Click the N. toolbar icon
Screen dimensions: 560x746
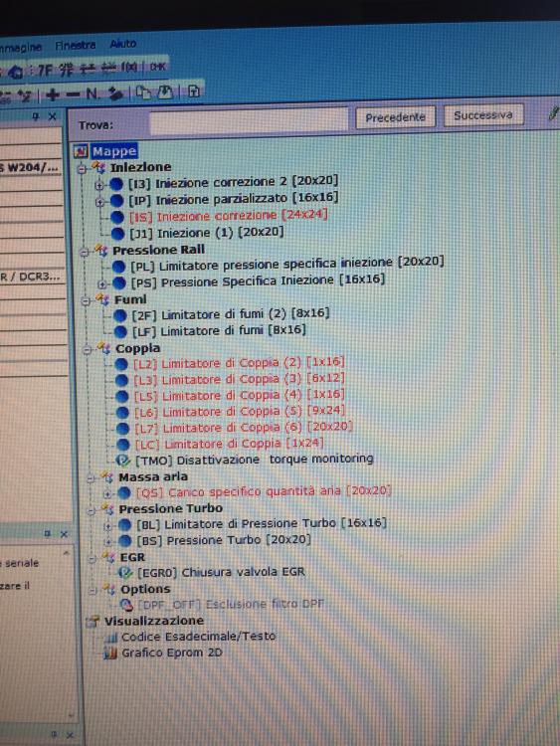pyautogui.click(x=93, y=93)
